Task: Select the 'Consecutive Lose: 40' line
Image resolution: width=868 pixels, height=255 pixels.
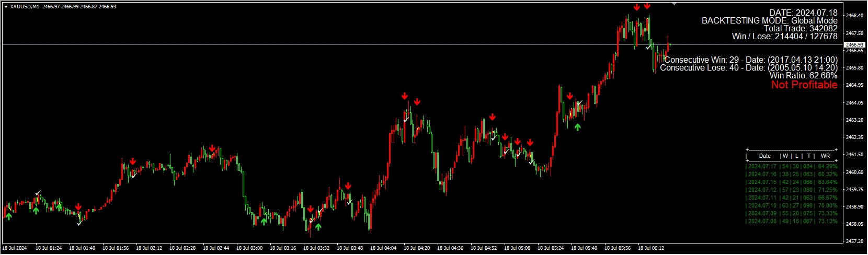Action: click(749, 67)
